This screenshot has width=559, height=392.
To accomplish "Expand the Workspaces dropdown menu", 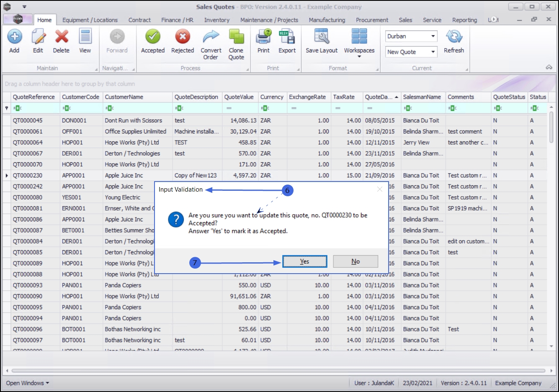I will 359,56.
